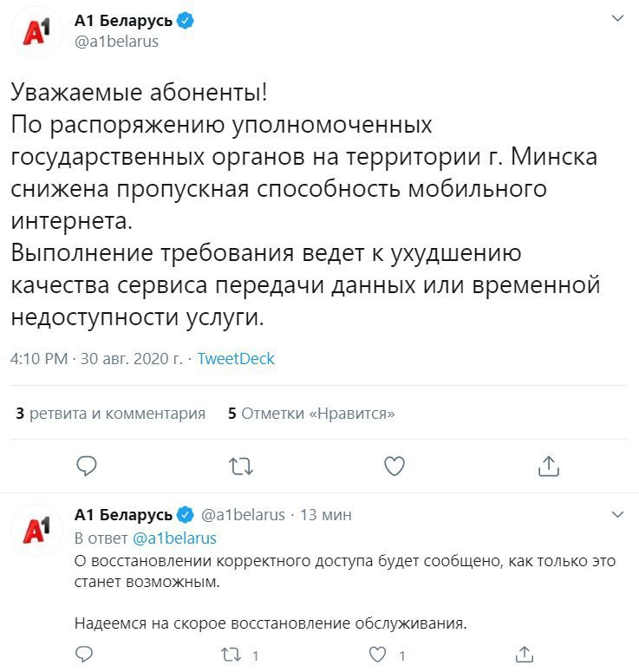
Task: Share the main tweet
Action: [548, 466]
